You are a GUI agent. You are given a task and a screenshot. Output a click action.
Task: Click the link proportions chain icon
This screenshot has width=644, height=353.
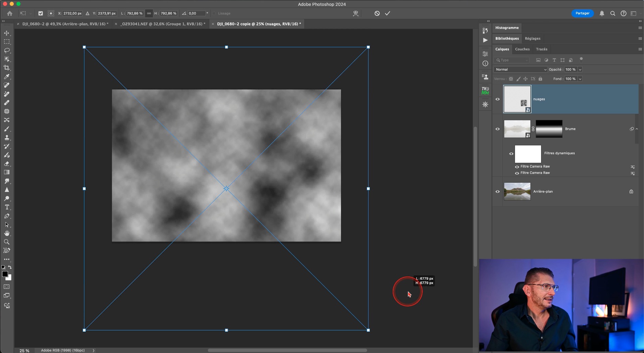click(x=149, y=13)
